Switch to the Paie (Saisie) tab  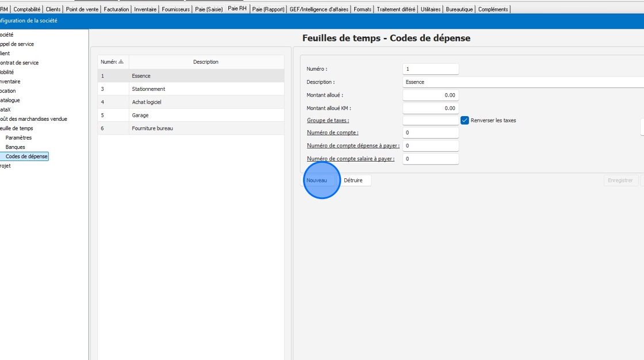[x=209, y=9]
